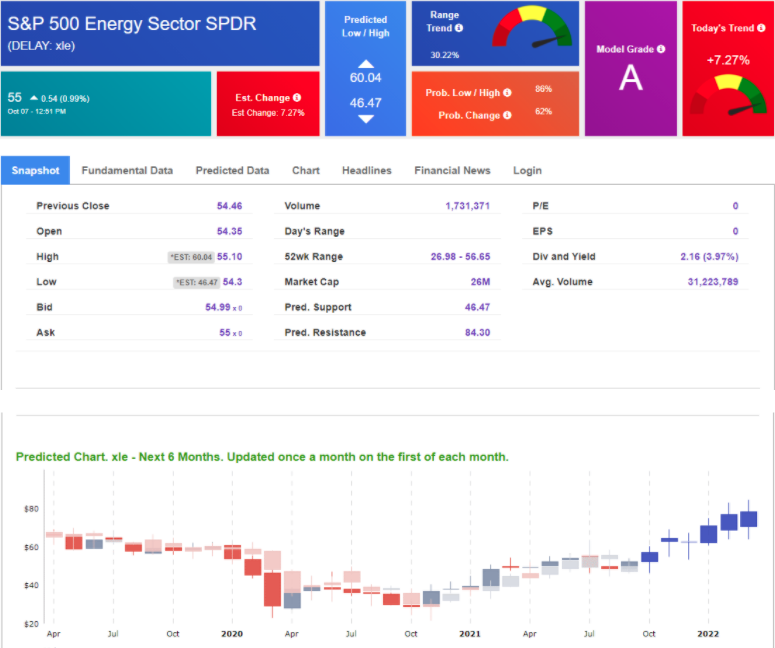Click the Today's Trend +7.27% value
This screenshot has height=648, width=775.
[728, 60]
